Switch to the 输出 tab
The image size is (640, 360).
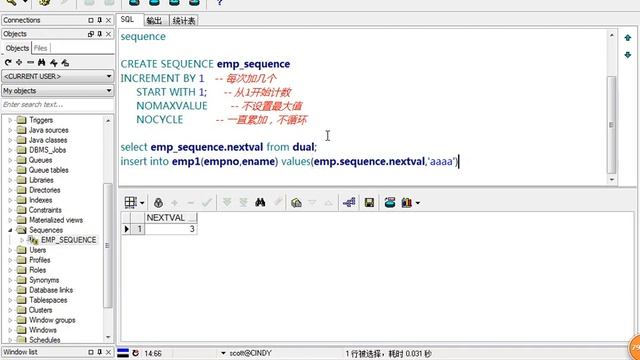pos(154,20)
